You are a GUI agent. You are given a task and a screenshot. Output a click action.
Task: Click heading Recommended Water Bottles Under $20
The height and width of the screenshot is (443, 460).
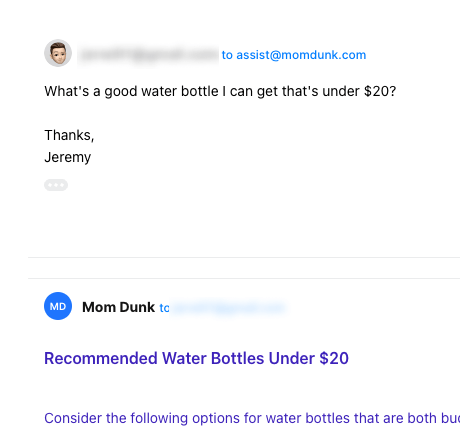(196, 358)
